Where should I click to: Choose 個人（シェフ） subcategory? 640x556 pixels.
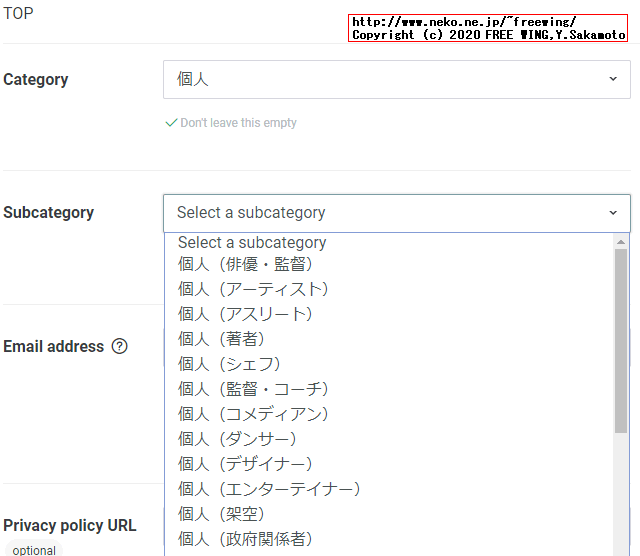point(389,364)
